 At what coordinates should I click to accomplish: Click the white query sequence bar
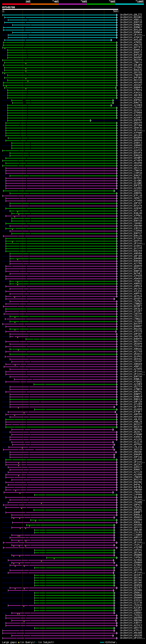pyautogui.click(x=60, y=10)
